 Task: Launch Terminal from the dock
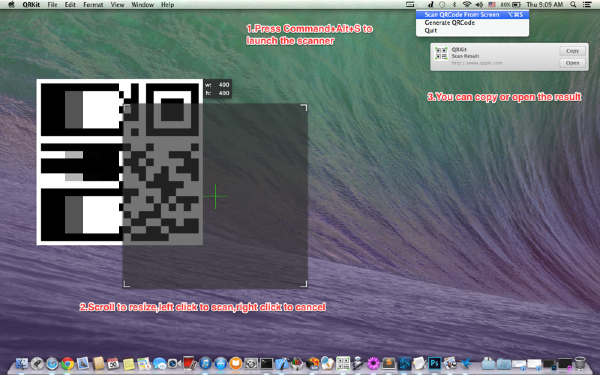[x=266, y=363]
